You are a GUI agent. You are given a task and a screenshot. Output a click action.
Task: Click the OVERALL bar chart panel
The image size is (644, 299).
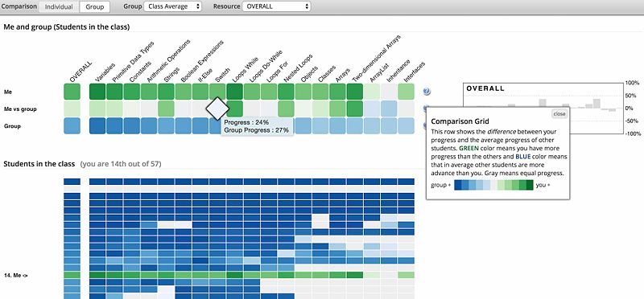tap(543, 108)
